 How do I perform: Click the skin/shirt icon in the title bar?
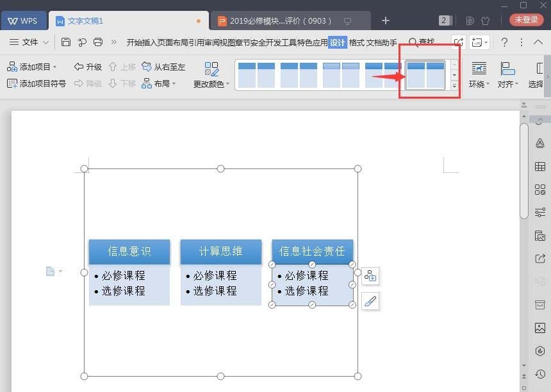click(x=485, y=20)
